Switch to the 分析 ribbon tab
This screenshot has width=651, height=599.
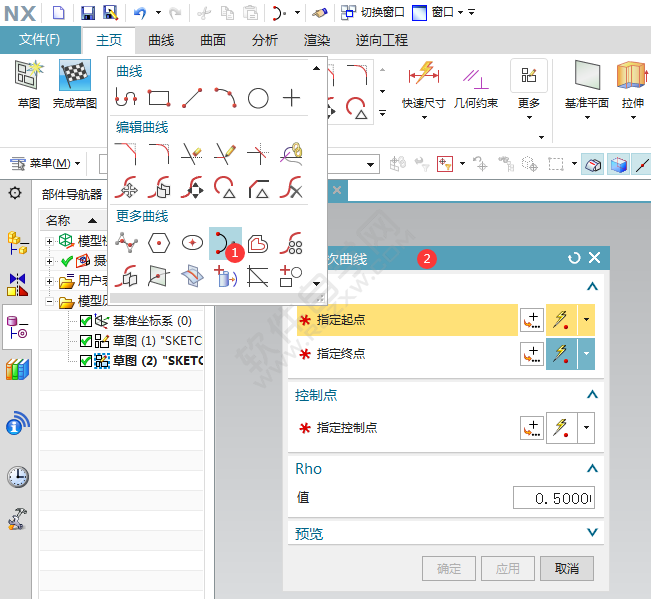click(x=264, y=40)
